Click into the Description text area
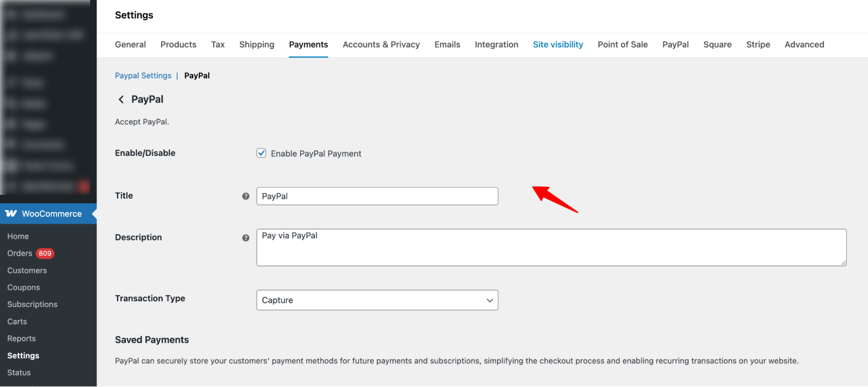 [x=551, y=247]
